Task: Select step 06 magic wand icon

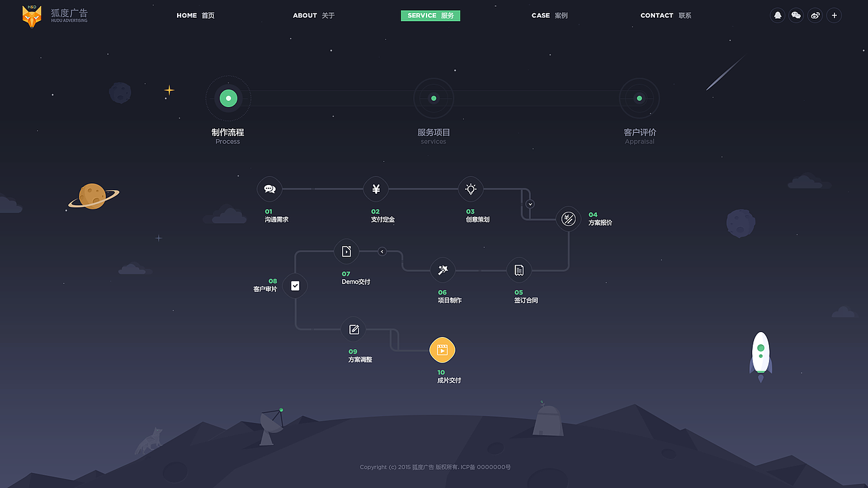Action: [x=442, y=270]
